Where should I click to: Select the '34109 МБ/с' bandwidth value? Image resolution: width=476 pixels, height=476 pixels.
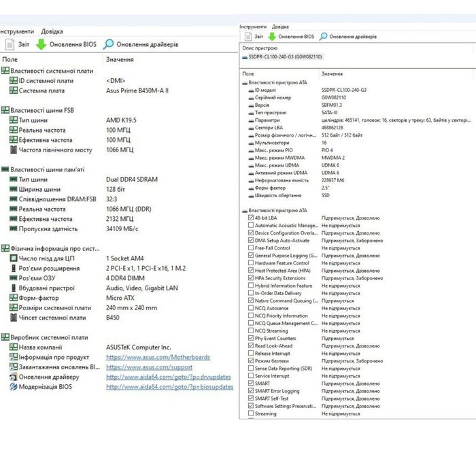(x=122, y=228)
